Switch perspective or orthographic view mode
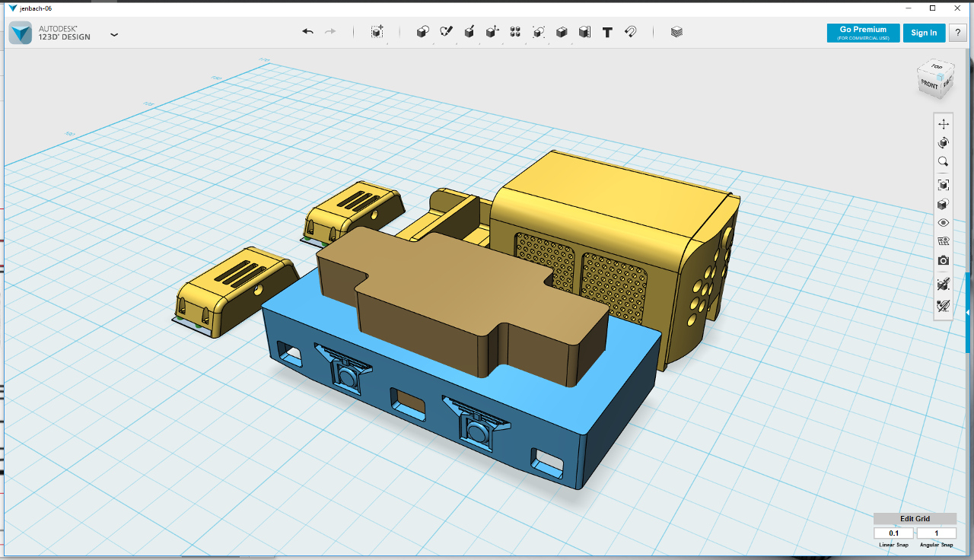This screenshot has height=560, width=974. (x=944, y=204)
